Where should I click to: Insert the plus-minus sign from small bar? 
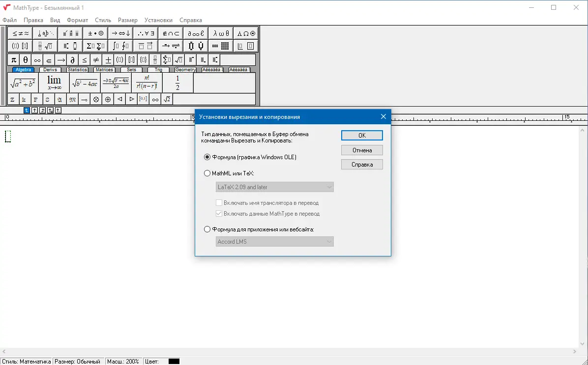tap(108, 59)
